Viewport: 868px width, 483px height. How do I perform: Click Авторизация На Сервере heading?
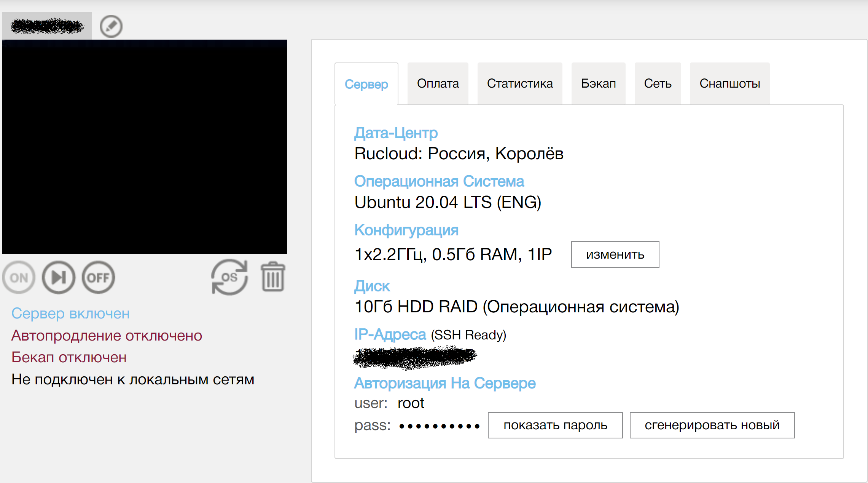pos(445,383)
